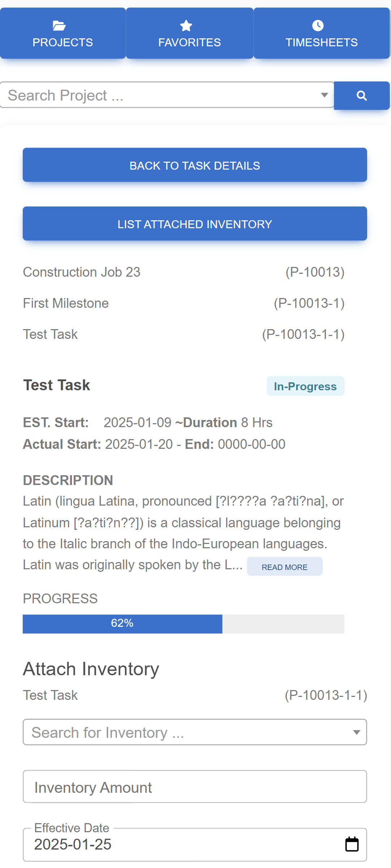Click the magnifying glass search button

(x=362, y=95)
